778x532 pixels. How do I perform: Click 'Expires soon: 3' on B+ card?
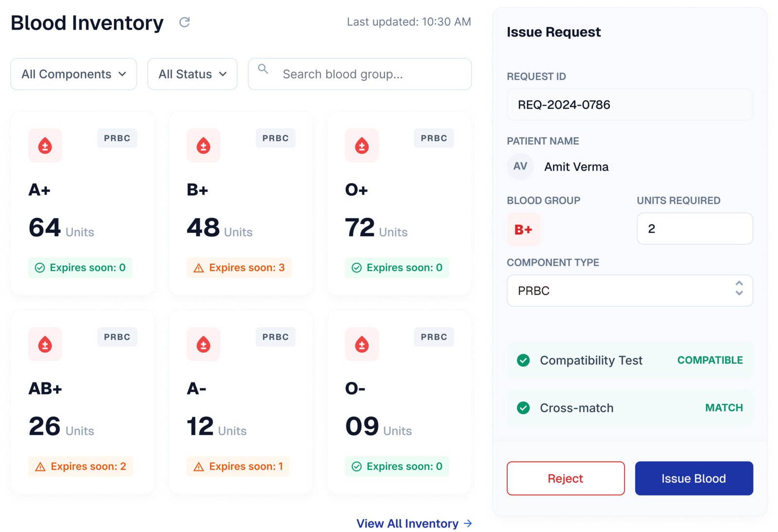tap(239, 268)
